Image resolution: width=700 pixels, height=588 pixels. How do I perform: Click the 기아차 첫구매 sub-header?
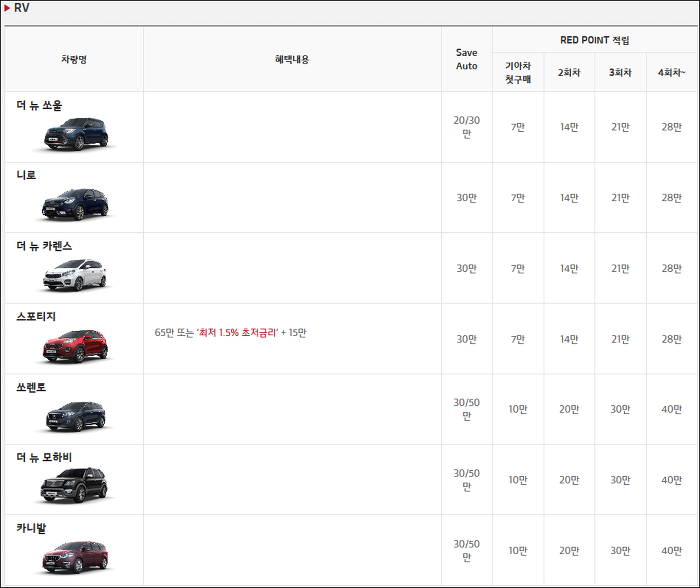click(x=518, y=72)
